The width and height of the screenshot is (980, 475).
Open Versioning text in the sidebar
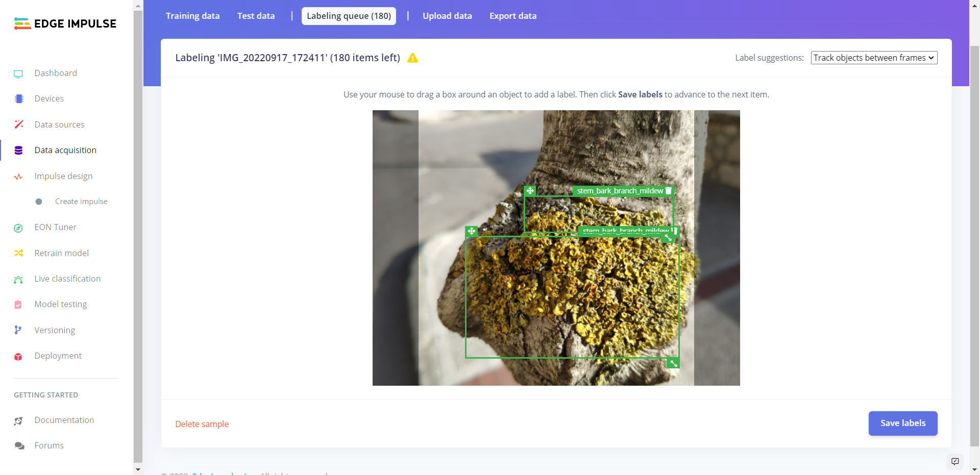55,330
